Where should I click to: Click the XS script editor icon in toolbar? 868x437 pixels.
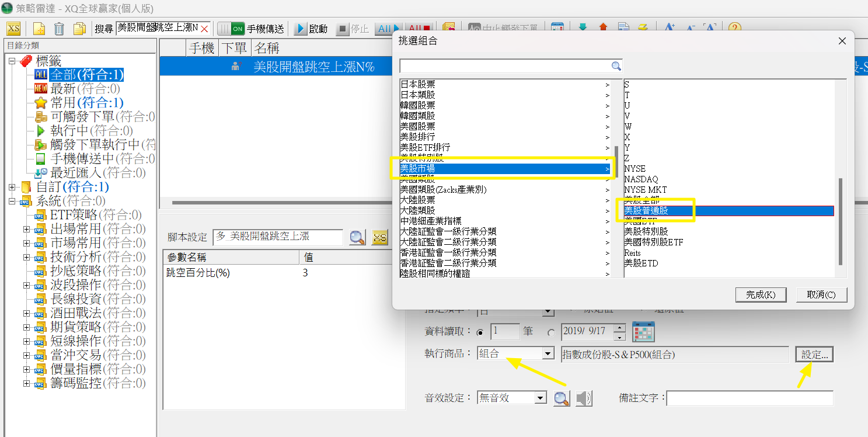tap(13, 29)
